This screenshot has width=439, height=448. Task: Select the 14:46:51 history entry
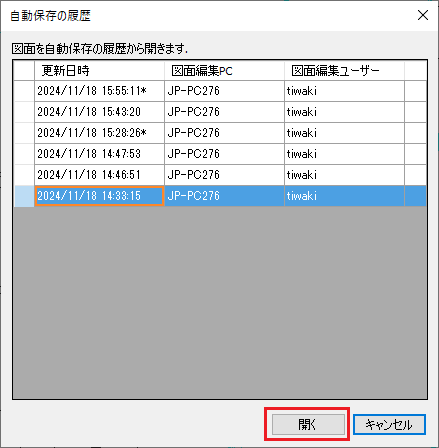[x=220, y=175]
